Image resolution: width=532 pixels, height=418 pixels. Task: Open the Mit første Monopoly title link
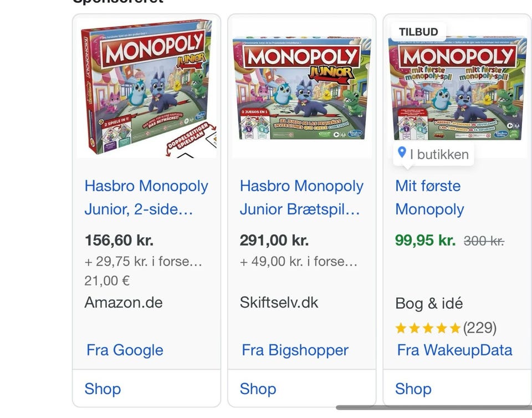(429, 197)
